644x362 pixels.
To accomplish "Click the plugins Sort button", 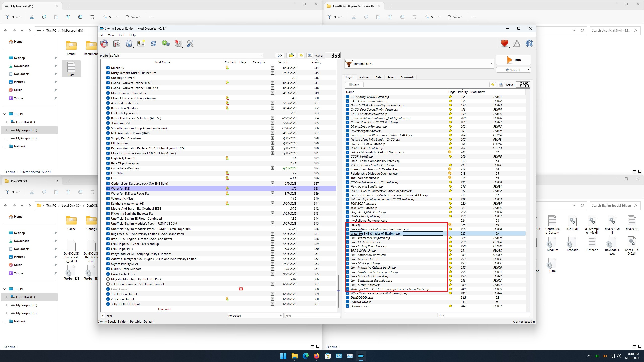I will coord(354,85).
